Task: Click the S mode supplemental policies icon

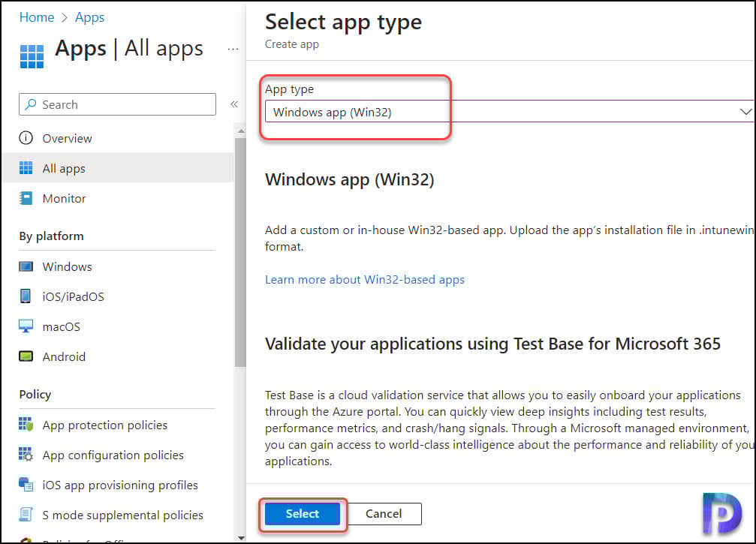Action: click(x=26, y=514)
